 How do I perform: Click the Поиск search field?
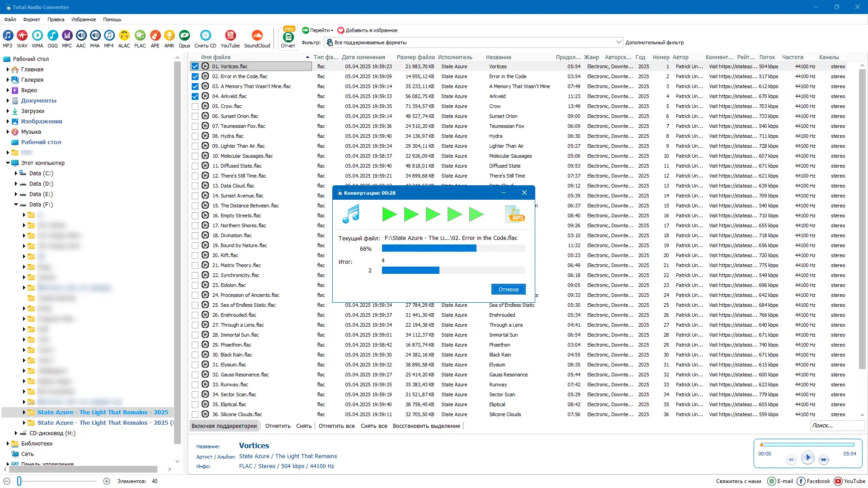(836, 426)
